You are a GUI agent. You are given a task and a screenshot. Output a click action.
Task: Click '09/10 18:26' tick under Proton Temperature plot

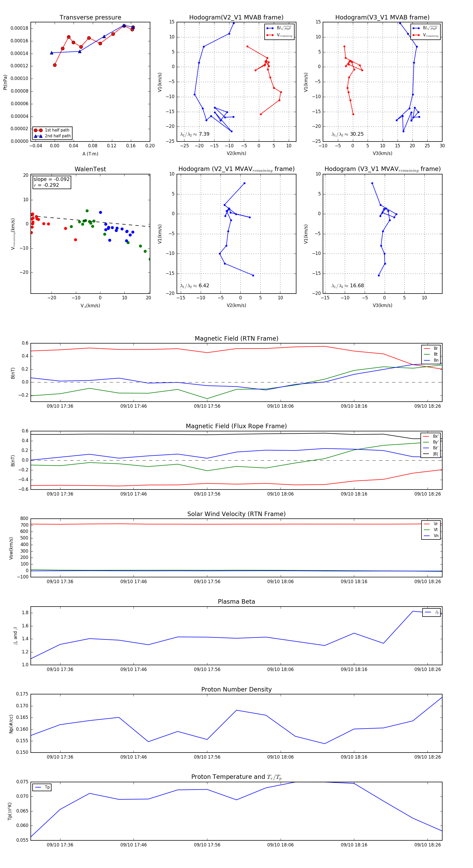428,845
